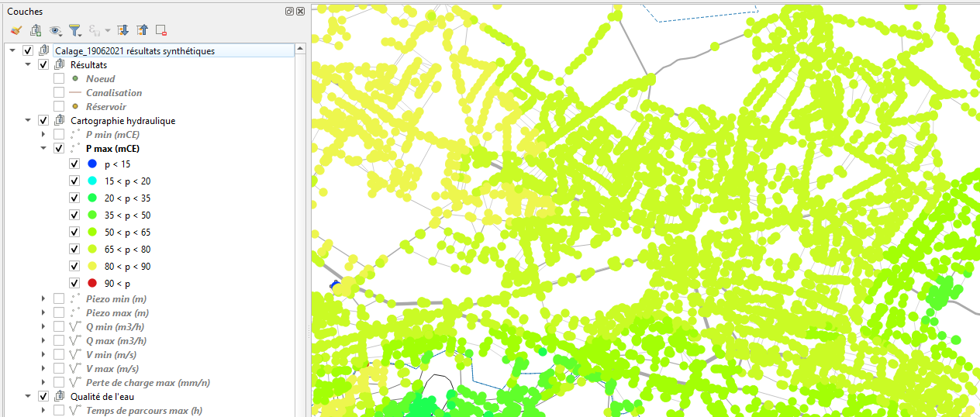Uncheck the Résultats group checkbox
The height and width of the screenshot is (417, 980).
pyautogui.click(x=43, y=65)
